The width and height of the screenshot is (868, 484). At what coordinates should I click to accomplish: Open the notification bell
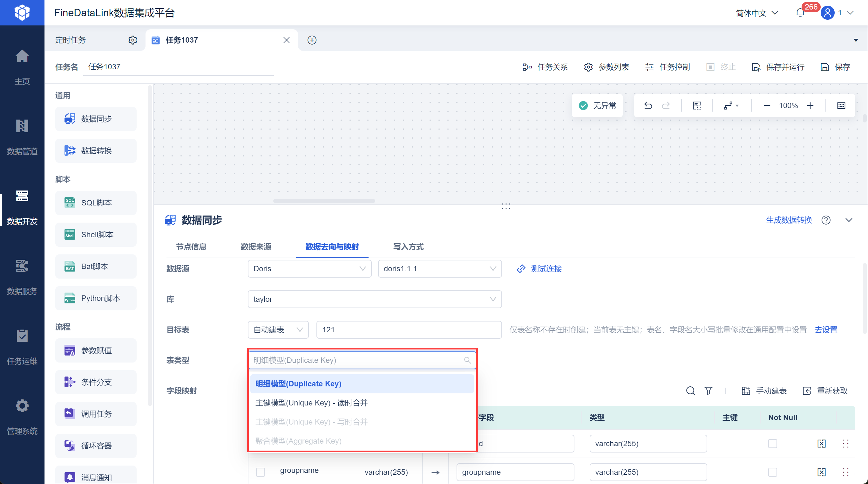800,13
